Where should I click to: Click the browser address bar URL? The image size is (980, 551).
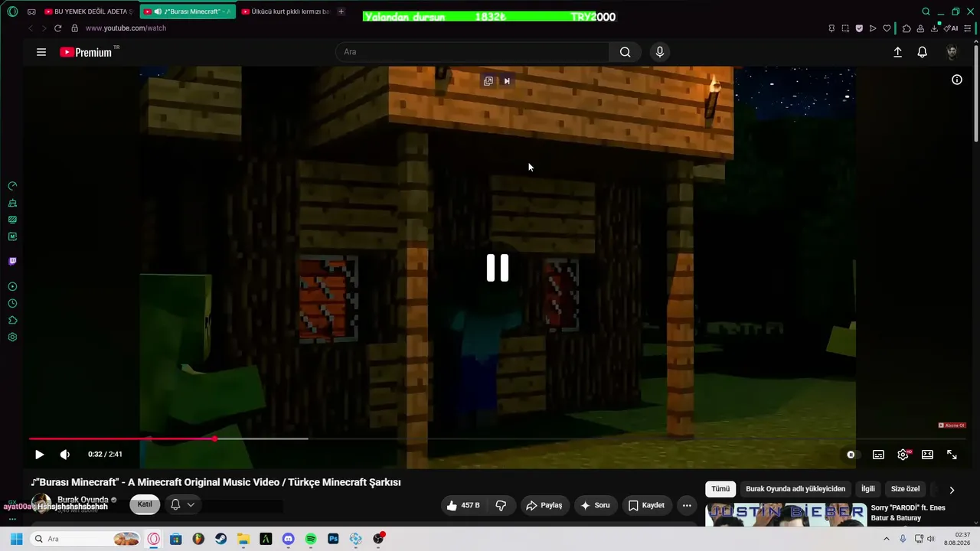coord(126,28)
